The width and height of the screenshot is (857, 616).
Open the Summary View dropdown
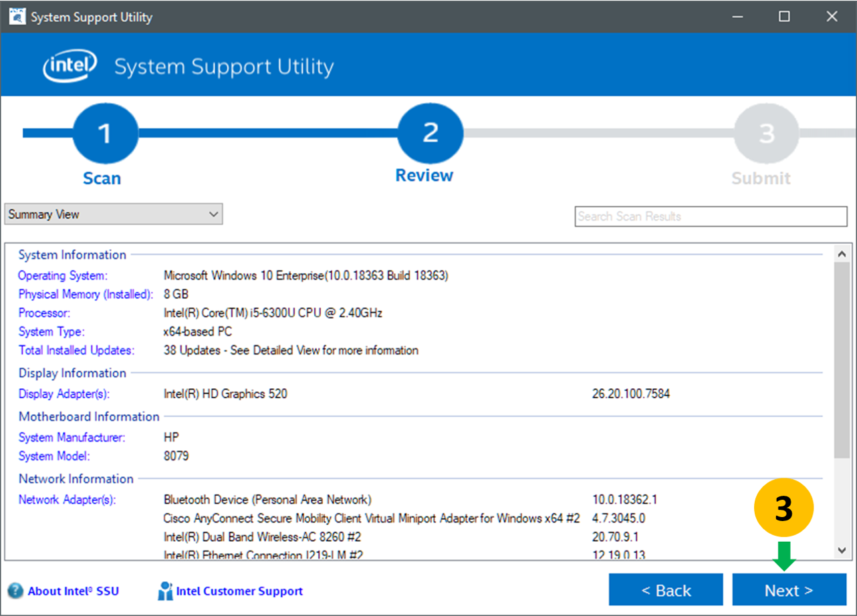[x=114, y=214]
